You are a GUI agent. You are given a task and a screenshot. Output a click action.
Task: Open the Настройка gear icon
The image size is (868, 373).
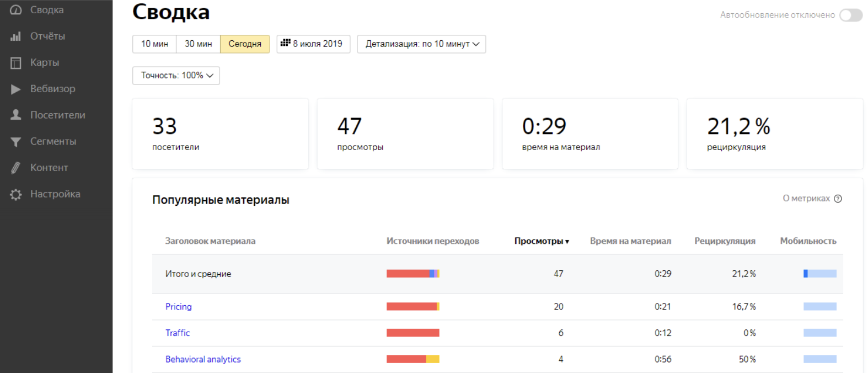pyautogui.click(x=16, y=194)
